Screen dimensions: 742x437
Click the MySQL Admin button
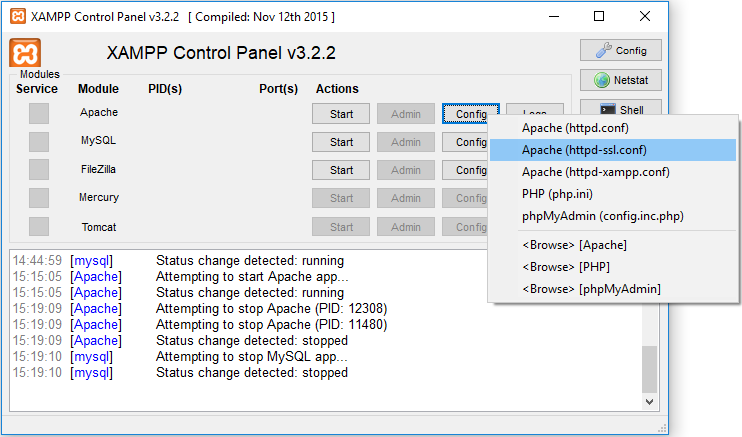(406, 142)
